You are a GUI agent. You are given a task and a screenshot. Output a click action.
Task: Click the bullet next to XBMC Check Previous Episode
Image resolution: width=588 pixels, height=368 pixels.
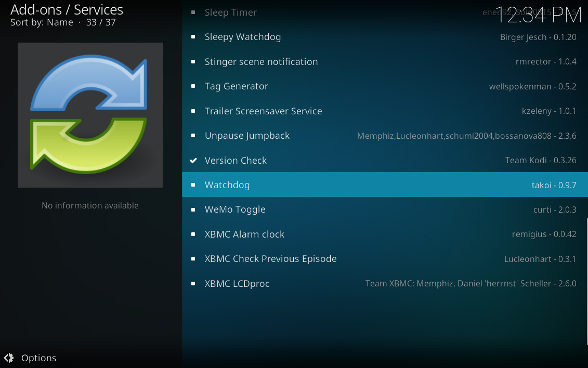click(193, 259)
